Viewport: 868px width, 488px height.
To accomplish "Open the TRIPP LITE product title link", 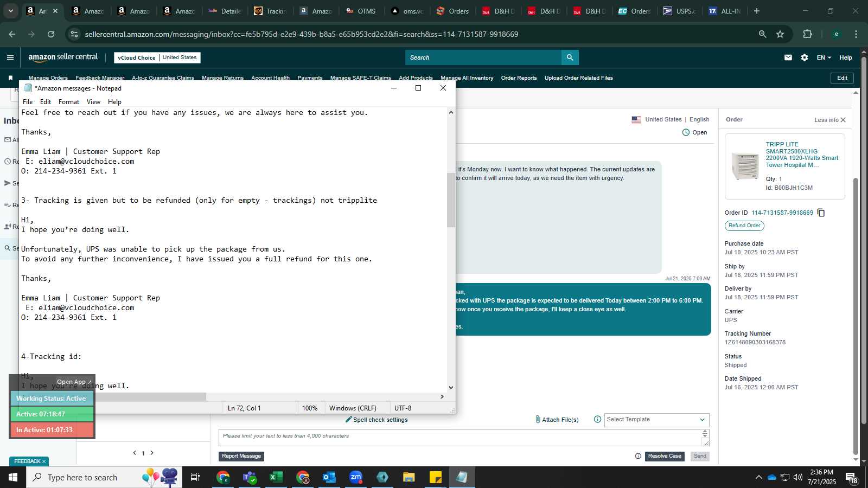I will click(x=802, y=155).
